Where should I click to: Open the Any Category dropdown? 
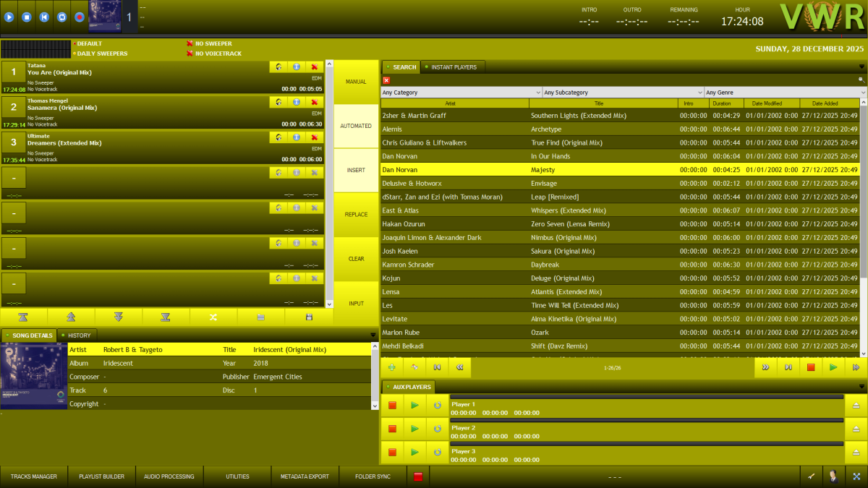click(461, 92)
